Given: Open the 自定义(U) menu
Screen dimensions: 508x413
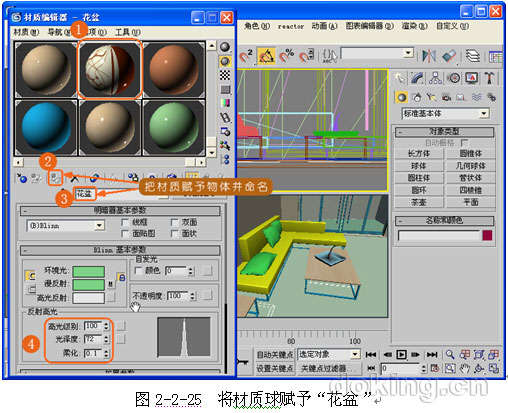Looking at the screenshot, I should pos(453,26).
